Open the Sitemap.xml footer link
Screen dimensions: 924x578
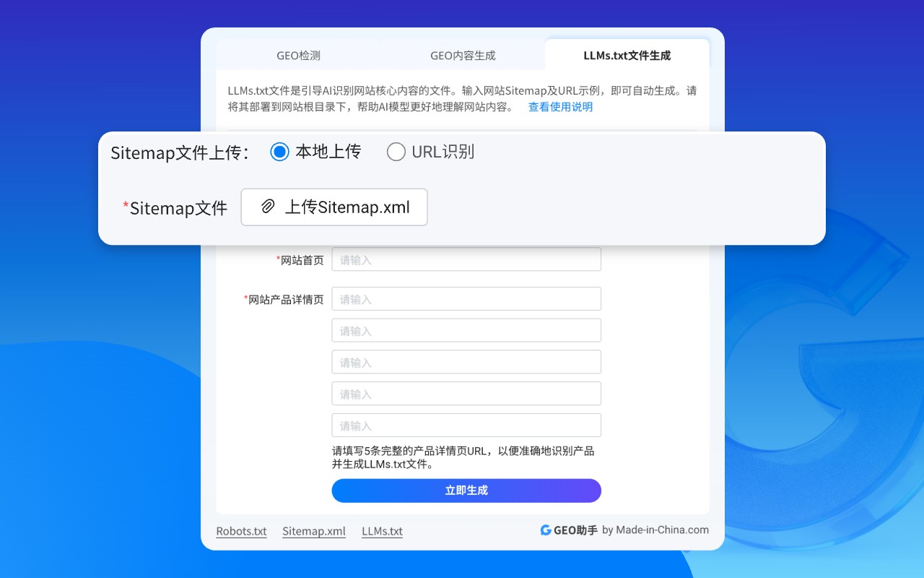pyautogui.click(x=313, y=530)
